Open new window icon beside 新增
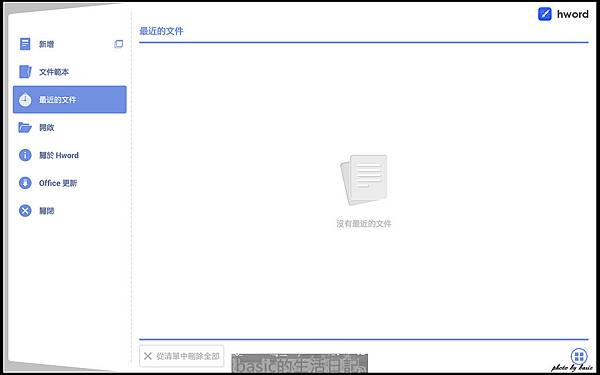Image resolution: width=600 pixels, height=375 pixels. click(x=119, y=44)
